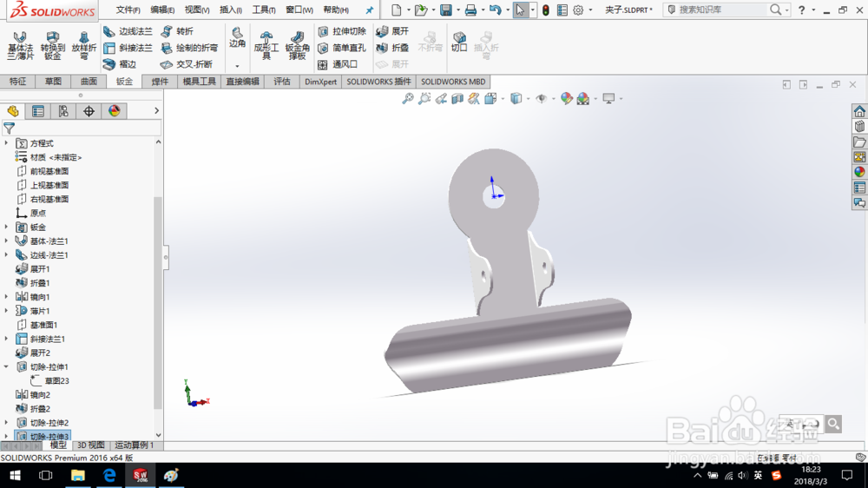
Task: Open the DisplayManager tab icon
Action: click(x=114, y=111)
